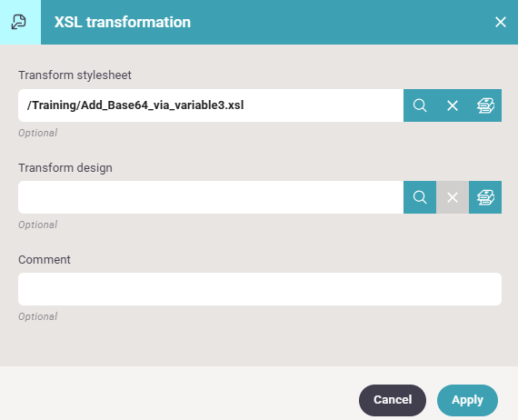Close the XSL transformation dialog
The image size is (518, 420).
tap(501, 22)
